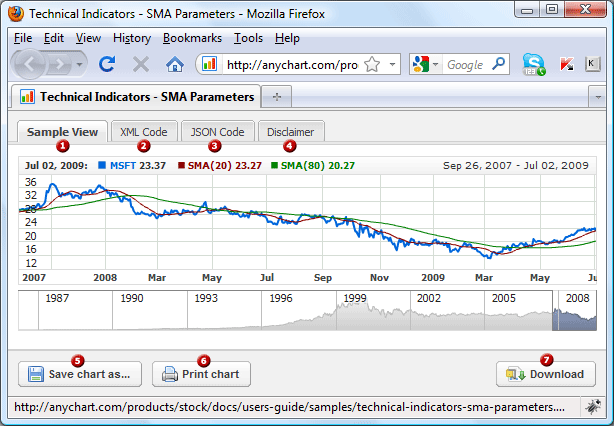Bookmark this page with the star icon
This screenshot has width=614, height=426.
click(x=372, y=65)
